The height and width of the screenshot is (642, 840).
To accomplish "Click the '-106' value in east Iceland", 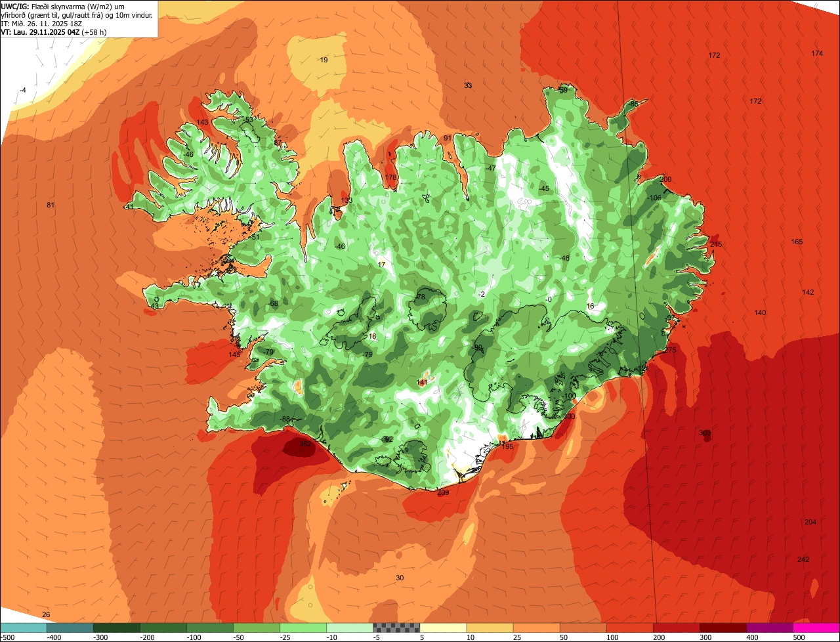I will 654,198.
